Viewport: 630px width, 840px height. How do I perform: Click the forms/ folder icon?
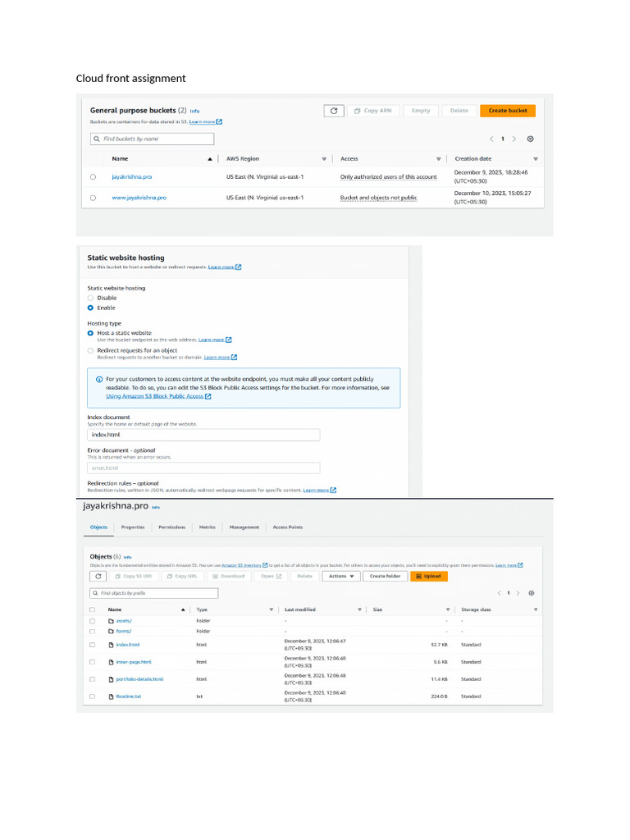click(x=111, y=631)
